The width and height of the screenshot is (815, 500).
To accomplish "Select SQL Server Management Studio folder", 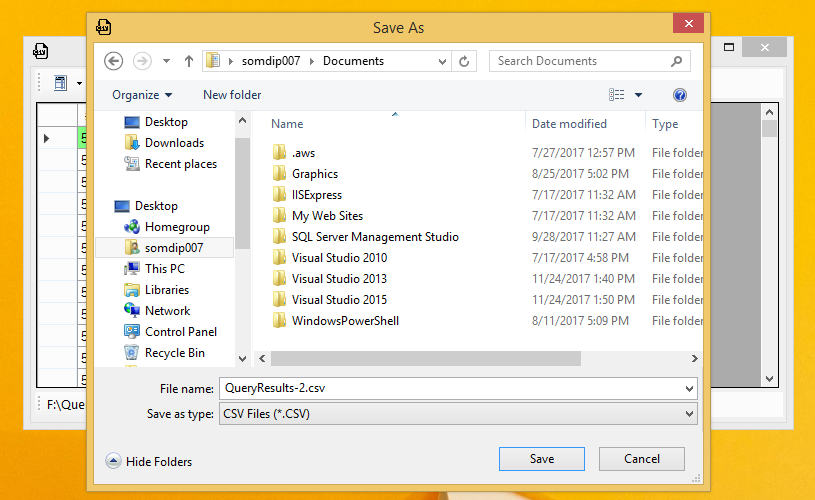I will pyautogui.click(x=375, y=236).
